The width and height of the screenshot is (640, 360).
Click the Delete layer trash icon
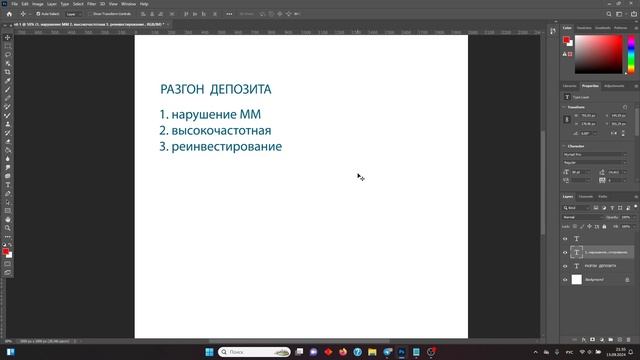pyautogui.click(x=629, y=340)
